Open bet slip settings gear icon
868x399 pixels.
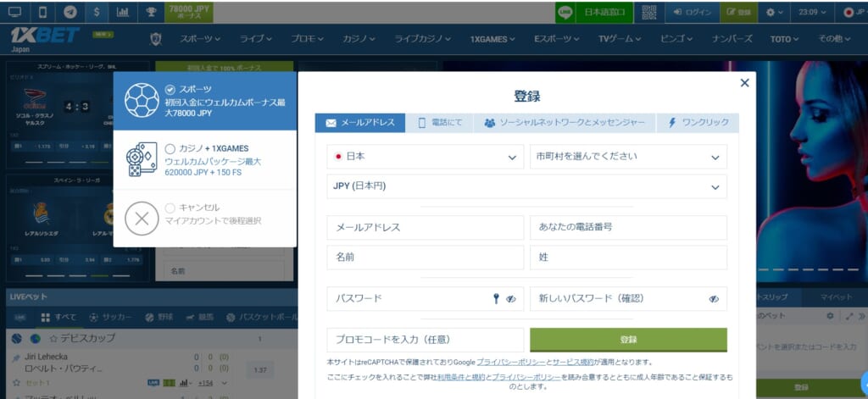point(830,316)
